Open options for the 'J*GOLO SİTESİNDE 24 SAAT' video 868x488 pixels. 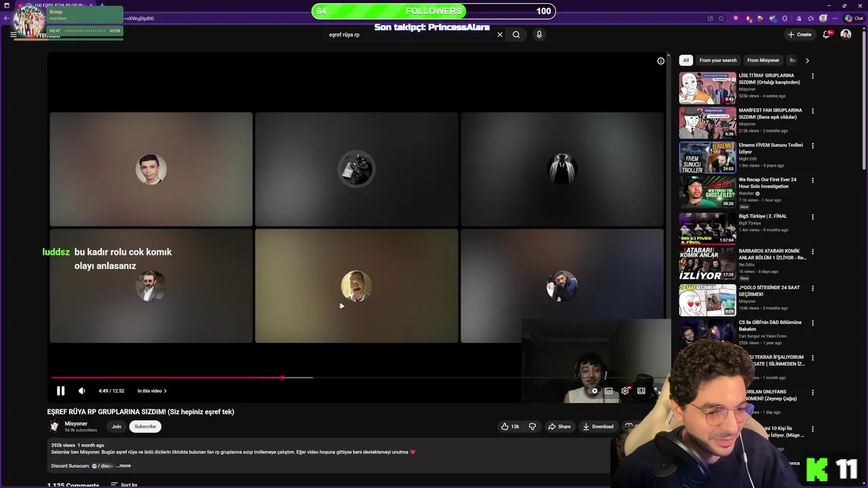[812, 288]
